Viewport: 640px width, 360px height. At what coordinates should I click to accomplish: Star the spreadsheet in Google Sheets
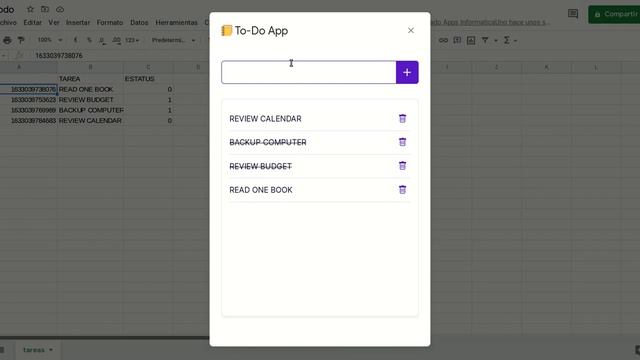point(30,9)
